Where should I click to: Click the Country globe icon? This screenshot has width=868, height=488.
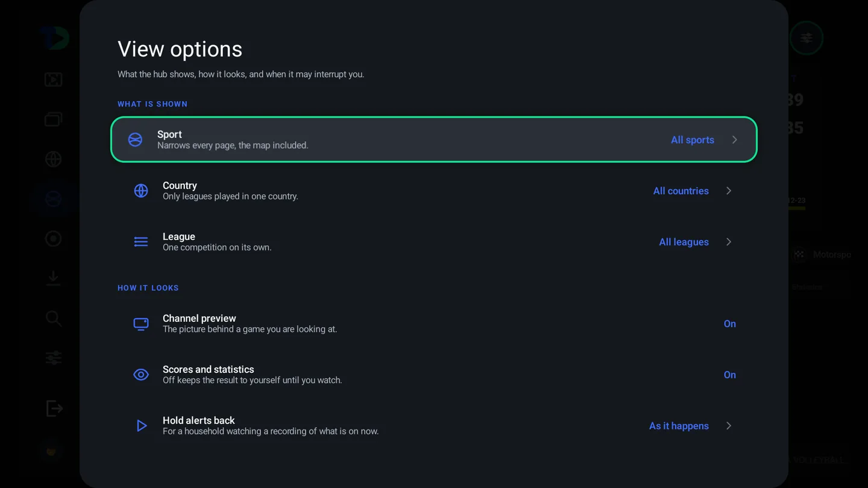pyautogui.click(x=141, y=191)
